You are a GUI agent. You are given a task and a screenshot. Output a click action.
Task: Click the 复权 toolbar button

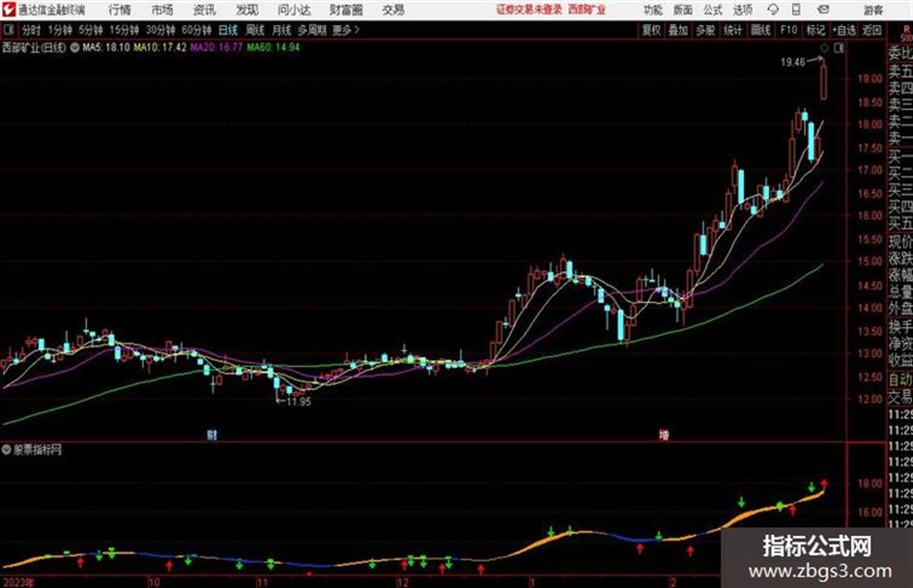(x=651, y=30)
